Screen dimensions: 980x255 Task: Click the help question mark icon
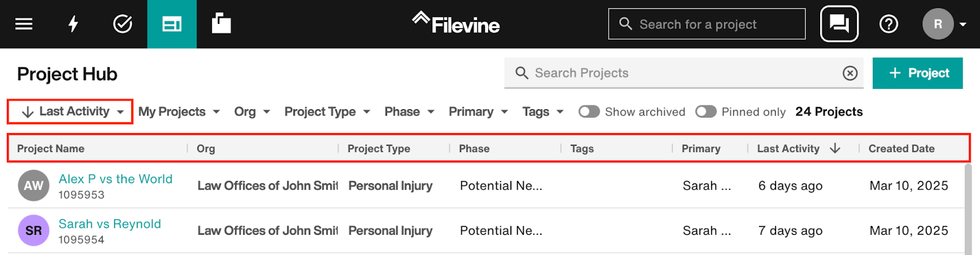[889, 24]
